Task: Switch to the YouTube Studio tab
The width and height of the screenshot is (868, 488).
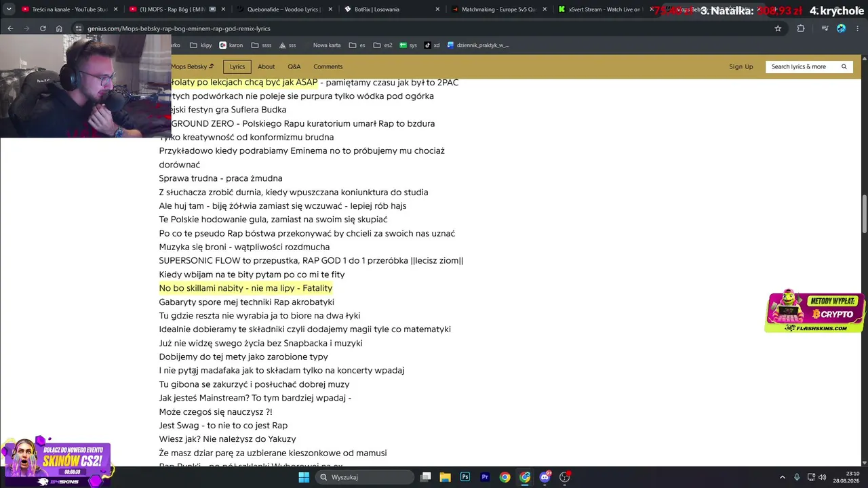Action: coord(69,9)
